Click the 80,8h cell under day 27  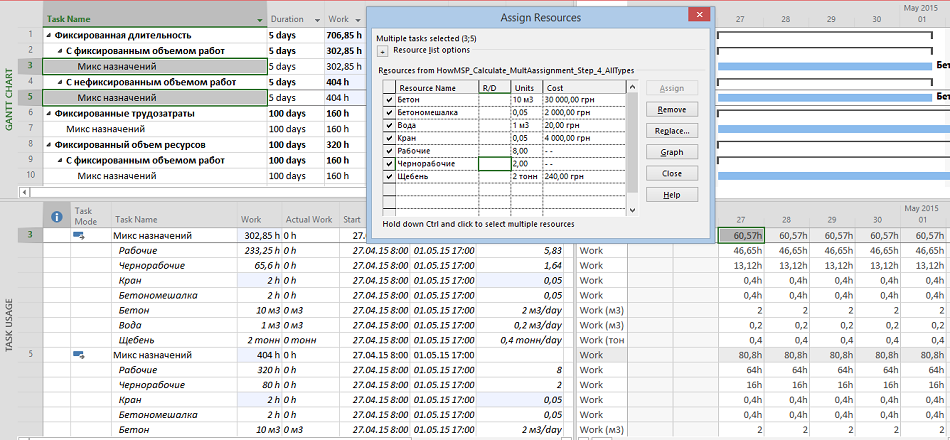[742, 355]
